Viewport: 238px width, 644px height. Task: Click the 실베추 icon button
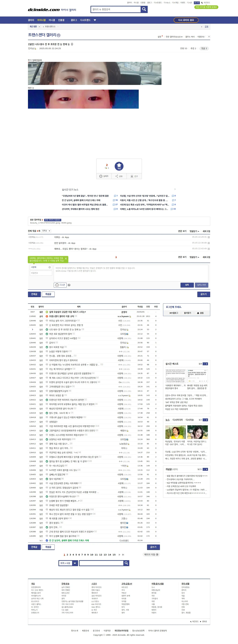(104, 176)
